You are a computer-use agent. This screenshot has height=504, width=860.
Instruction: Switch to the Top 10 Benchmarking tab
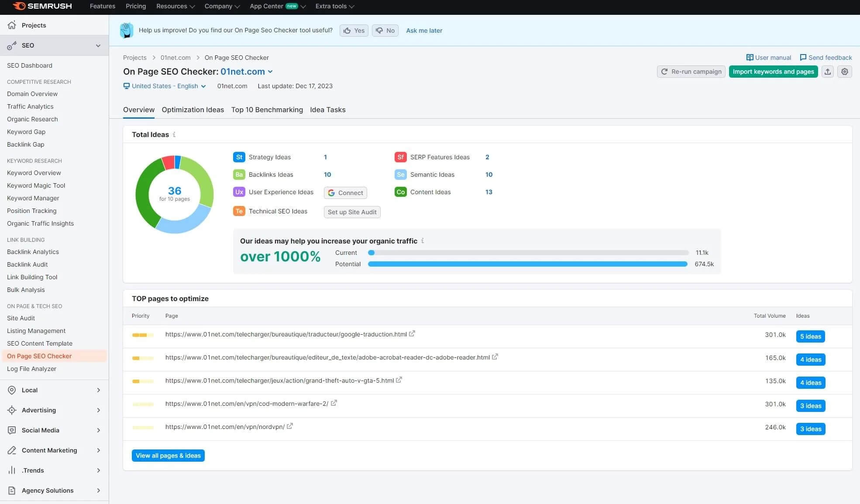(x=266, y=110)
